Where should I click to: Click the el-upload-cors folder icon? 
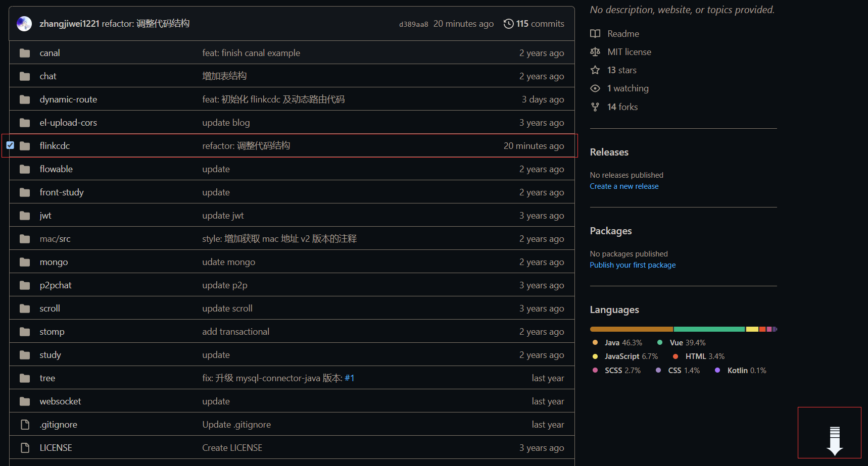tap(25, 123)
